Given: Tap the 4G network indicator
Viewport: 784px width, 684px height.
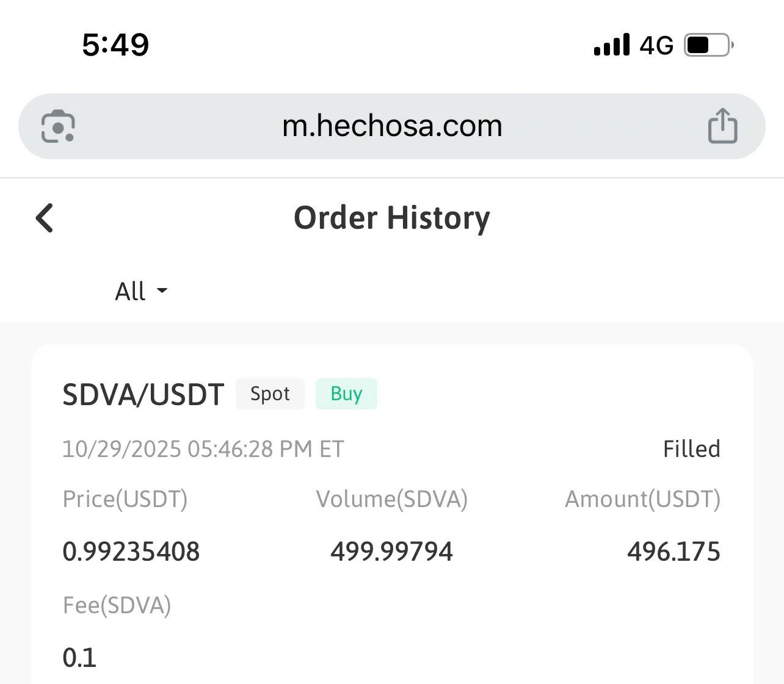Looking at the screenshot, I should tap(656, 45).
